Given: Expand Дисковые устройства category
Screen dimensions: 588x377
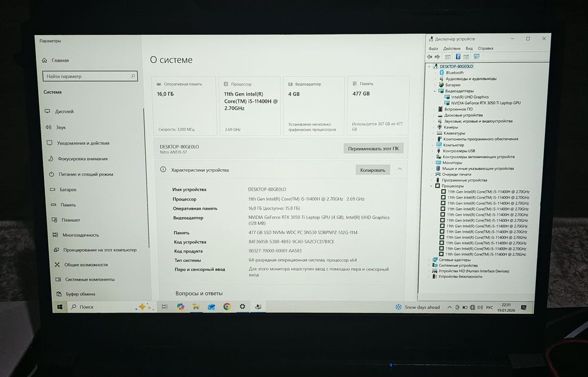Looking at the screenshot, I should point(435,115).
